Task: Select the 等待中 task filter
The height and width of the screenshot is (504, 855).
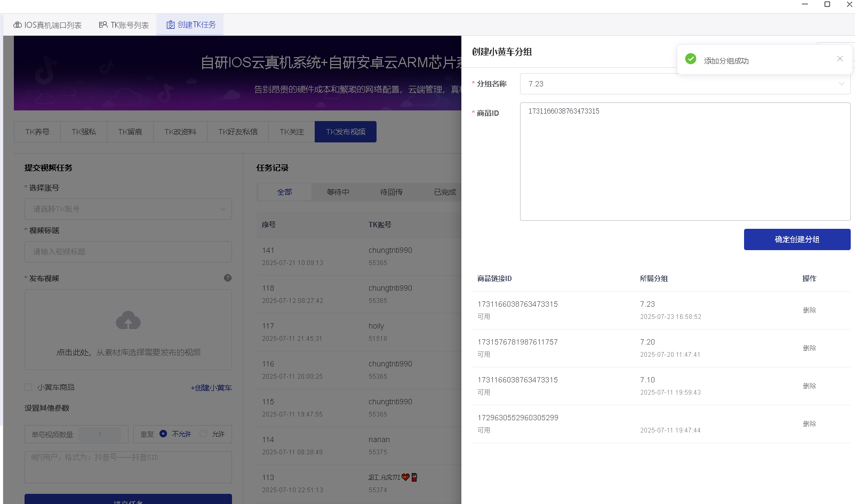Action: pyautogui.click(x=338, y=192)
